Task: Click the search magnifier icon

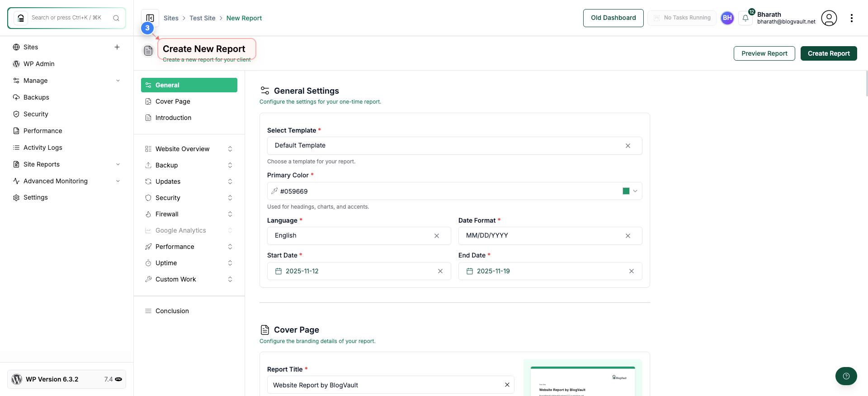Action: 116,18
